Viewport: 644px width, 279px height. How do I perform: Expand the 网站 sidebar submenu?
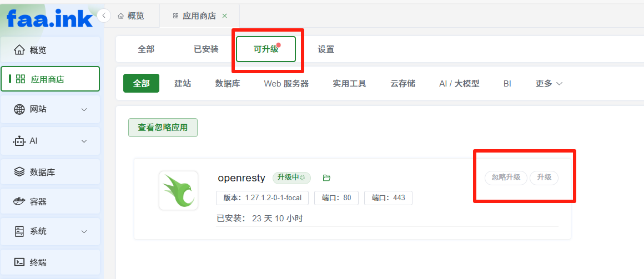(x=50, y=110)
